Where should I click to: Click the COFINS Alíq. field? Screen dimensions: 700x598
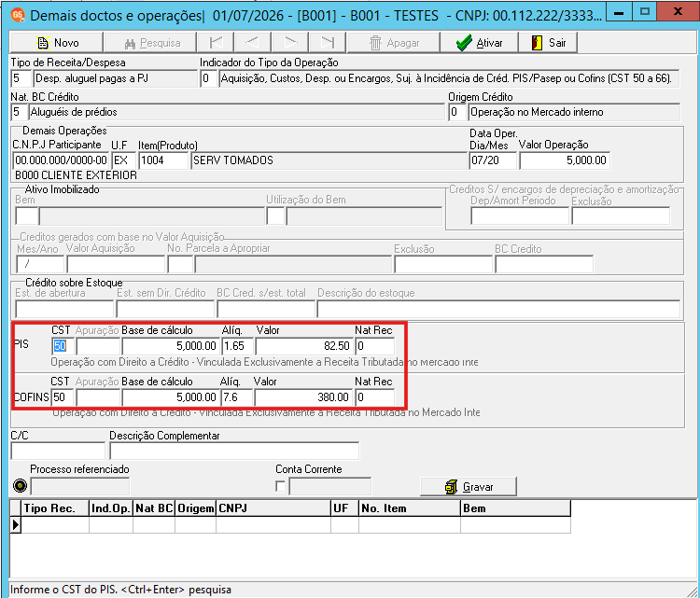pyautogui.click(x=237, y=397)
